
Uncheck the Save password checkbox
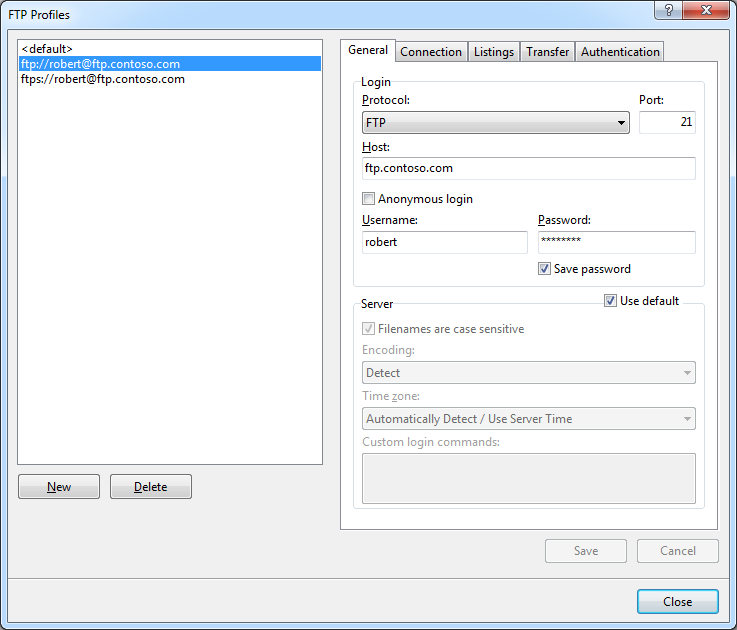[545, 269]
